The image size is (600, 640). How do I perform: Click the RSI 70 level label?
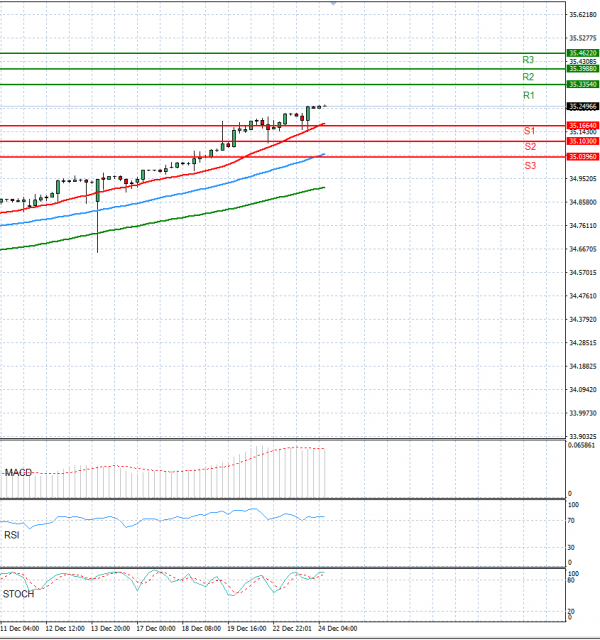pos(571,521)
